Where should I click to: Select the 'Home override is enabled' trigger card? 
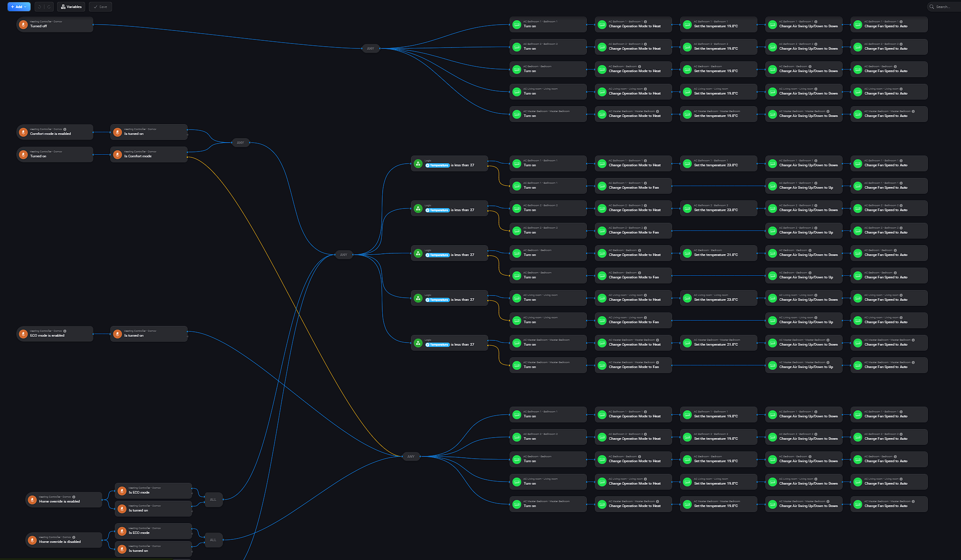[64, 499]
